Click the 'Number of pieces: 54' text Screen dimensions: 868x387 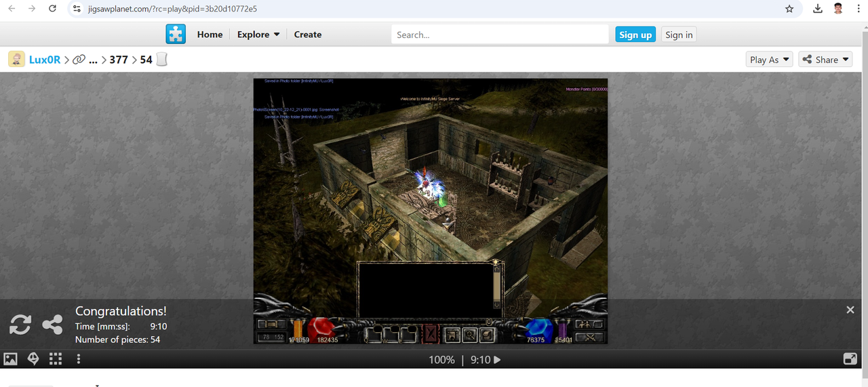117,340
